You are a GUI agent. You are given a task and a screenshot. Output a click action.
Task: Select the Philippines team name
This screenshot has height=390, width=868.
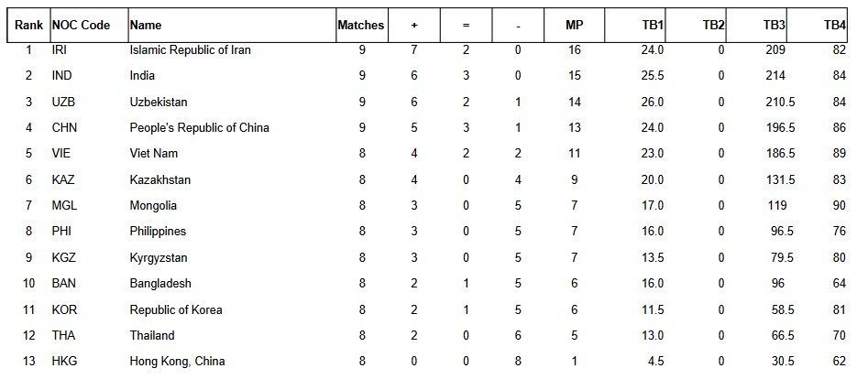coord(158,232)
